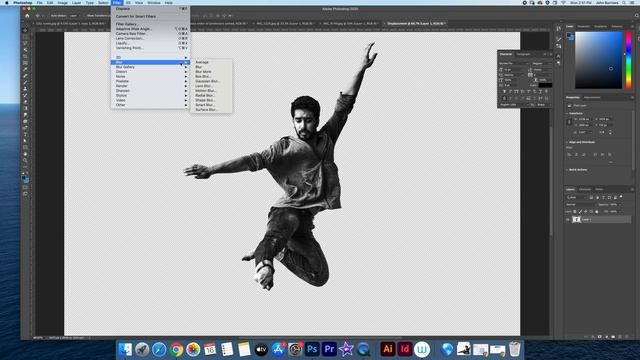The width and height of the screenshot is (640, 360).
Task: Select the Eyedropper tool
Action: (25, 69)
